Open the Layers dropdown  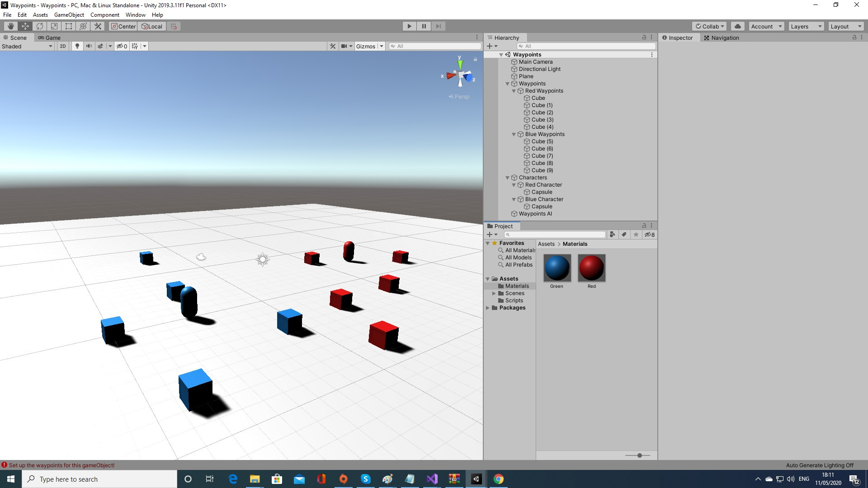pyautogui.click(x=806, y=26)
